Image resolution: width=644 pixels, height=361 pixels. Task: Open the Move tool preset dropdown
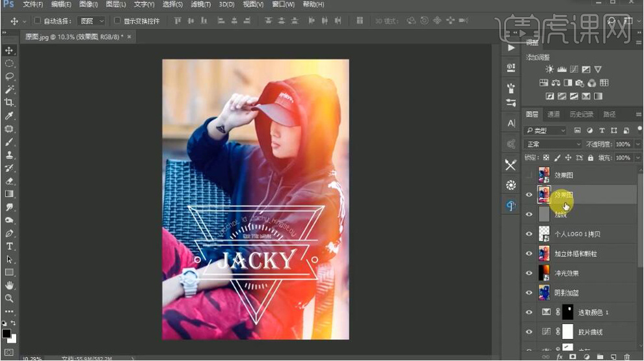tap(24, 21)
